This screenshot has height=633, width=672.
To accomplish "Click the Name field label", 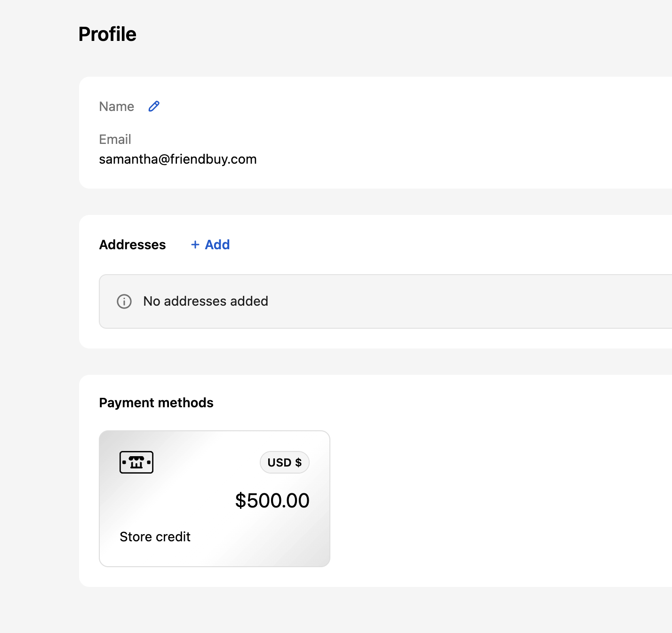I will 116,107.
